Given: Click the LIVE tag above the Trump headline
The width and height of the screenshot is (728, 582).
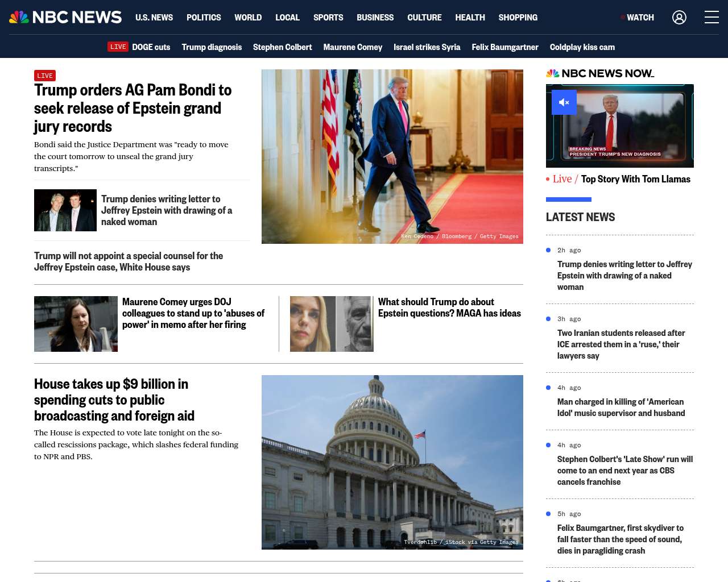Looking at the screenshot, I should 45,76.
